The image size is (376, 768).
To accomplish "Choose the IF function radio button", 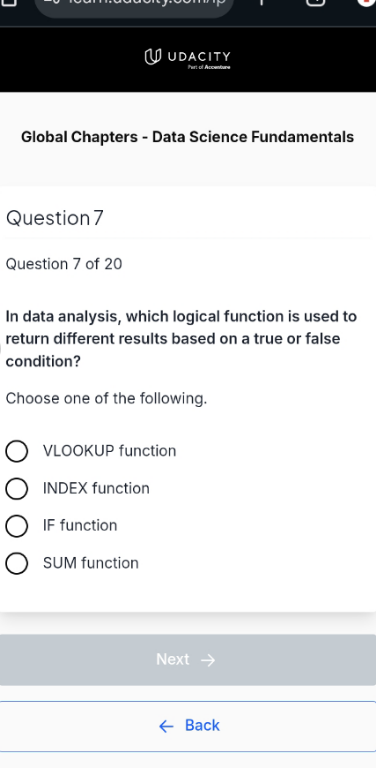I will pyautogui.click(x=17, y=526).
